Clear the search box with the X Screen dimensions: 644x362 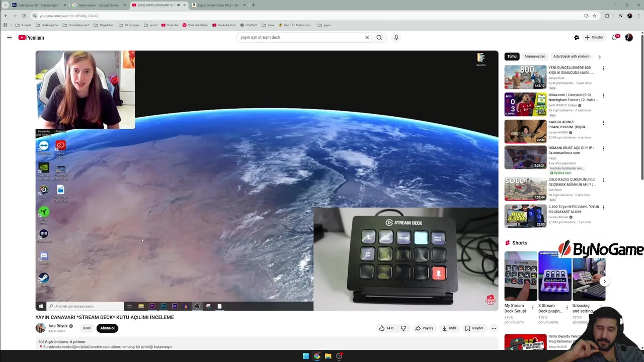point(367,37)
